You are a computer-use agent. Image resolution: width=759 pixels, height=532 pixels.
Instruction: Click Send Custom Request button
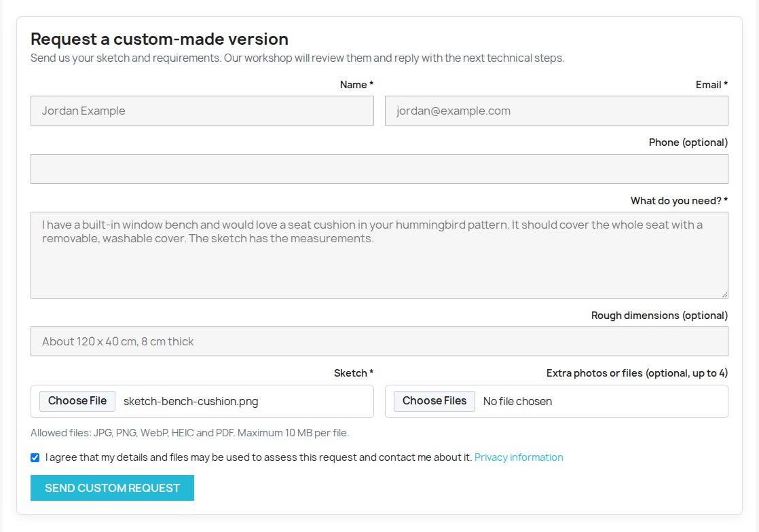(112, 488)
